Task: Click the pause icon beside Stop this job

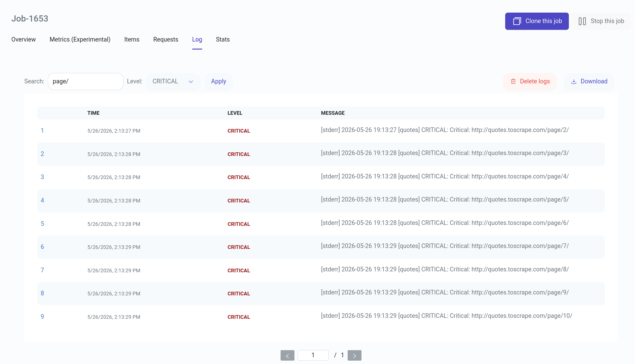Action: click(582, 21)
